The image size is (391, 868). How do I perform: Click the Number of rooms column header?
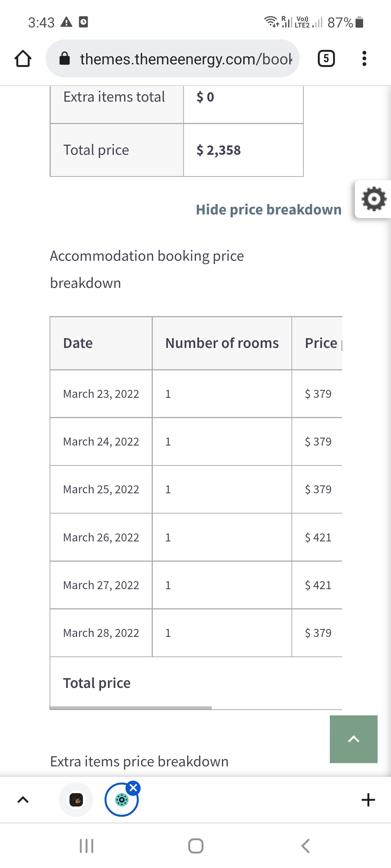pos(222,343)
